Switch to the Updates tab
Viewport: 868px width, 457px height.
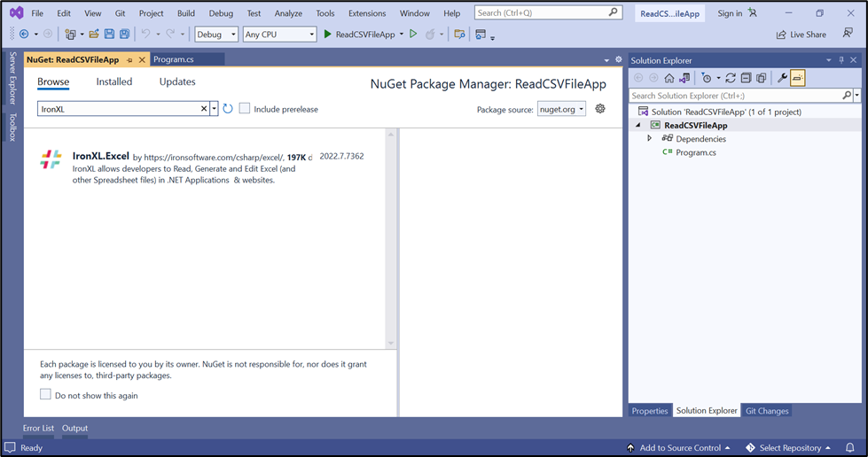[x=177, y=81]
